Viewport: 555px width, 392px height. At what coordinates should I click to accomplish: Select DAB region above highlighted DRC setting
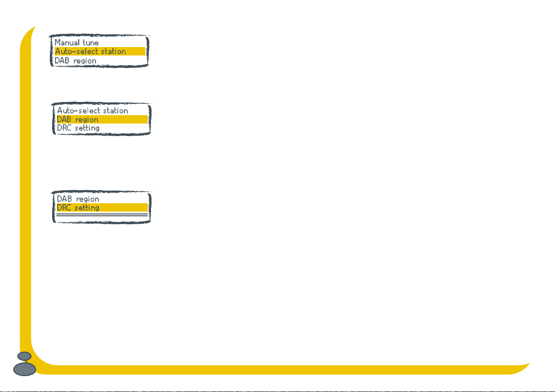point(78,199)
